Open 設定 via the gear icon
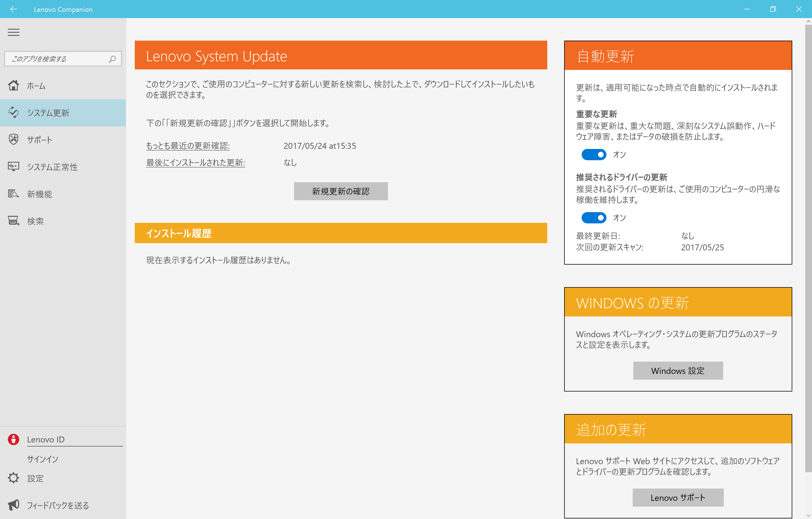This screenshot has width=812, height=519. pyautogui.click(x=14, y=478)
